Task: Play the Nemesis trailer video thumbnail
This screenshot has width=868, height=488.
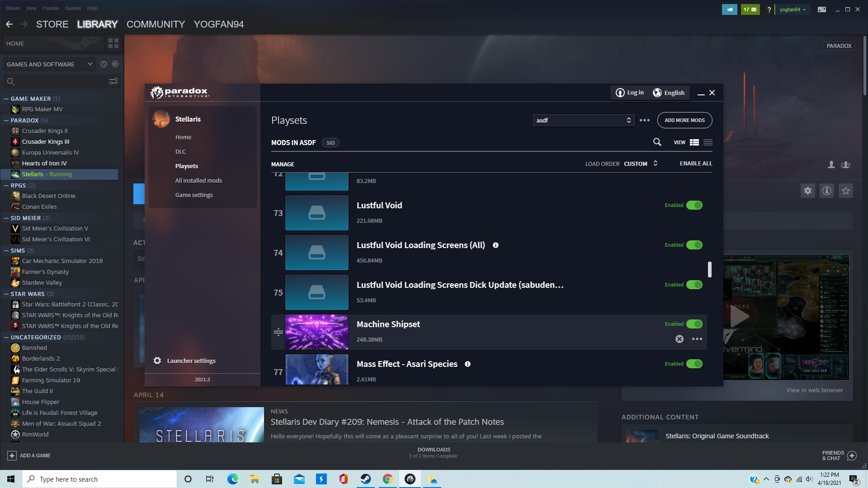Action: 740,316
